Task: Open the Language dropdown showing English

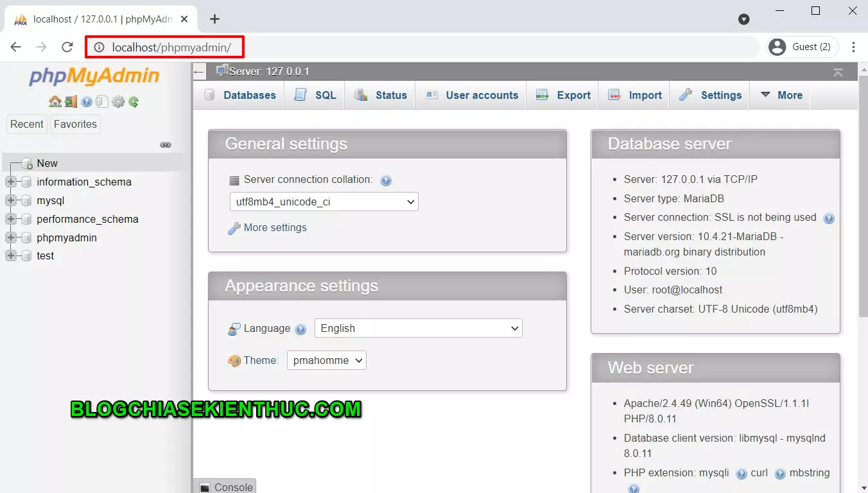Action: [418, 328]
